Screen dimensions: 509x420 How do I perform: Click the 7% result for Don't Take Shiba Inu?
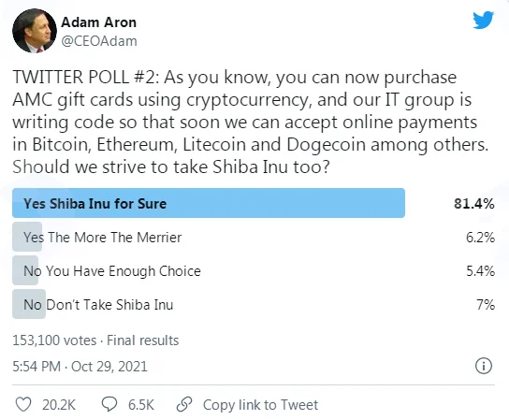tap(486, 305)
